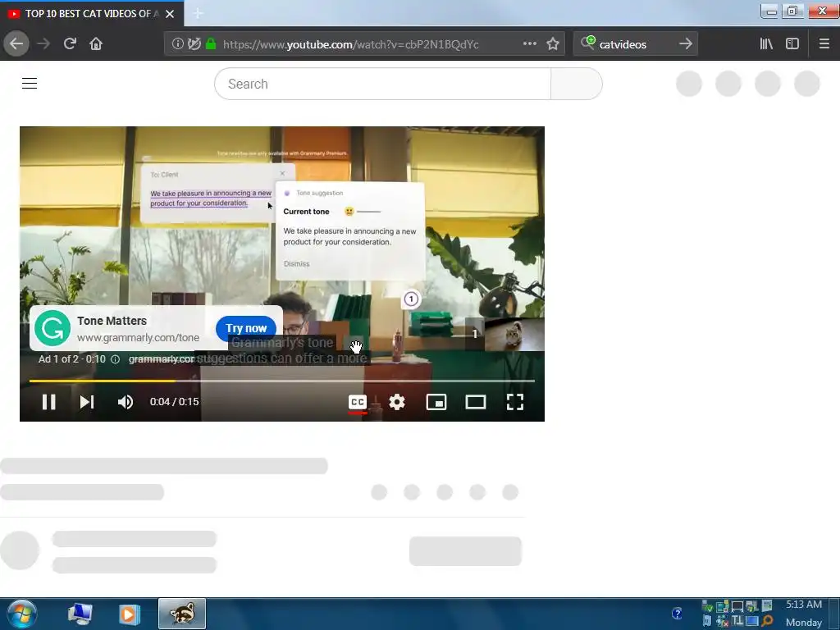Click the Show desktop strip
This screenshot has width=840, height=630.
(834, 614)
